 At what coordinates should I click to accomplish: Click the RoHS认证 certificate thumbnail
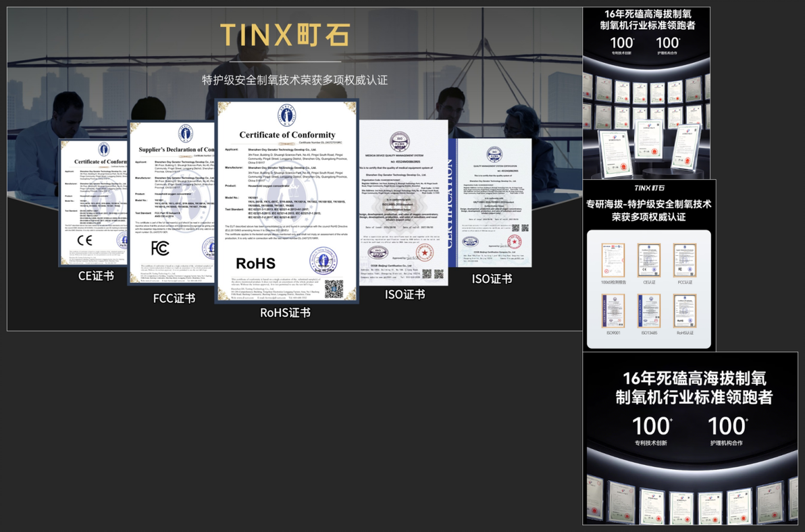coord(685,311)
